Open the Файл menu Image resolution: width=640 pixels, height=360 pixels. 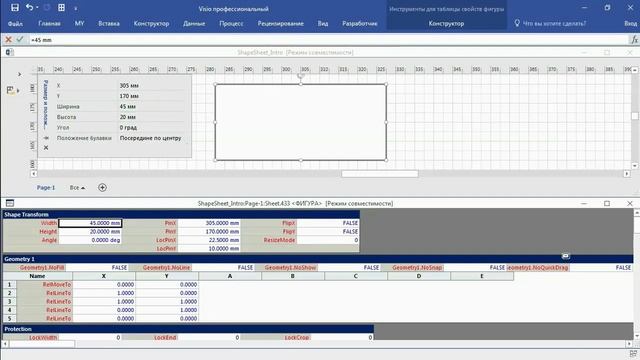click(15, 24)
